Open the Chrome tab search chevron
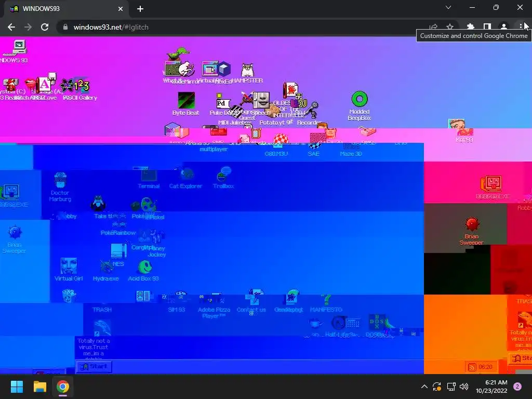 448,7
